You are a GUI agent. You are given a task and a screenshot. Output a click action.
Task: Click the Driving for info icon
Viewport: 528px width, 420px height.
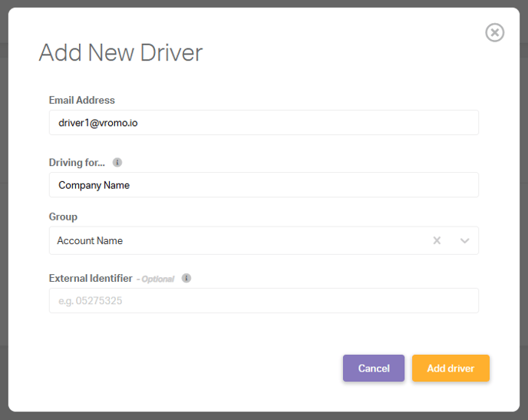(117, 162)
